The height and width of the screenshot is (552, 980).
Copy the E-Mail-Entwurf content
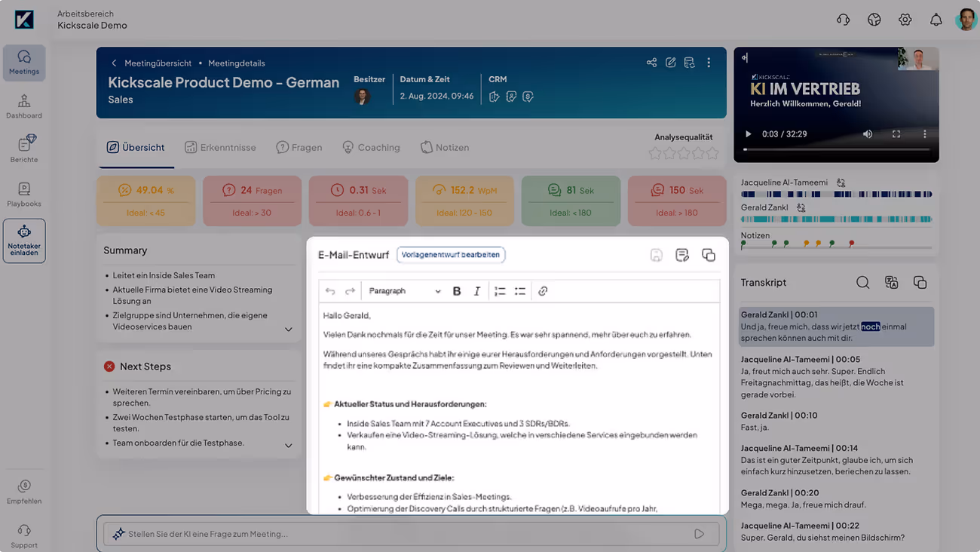[709, 255]
